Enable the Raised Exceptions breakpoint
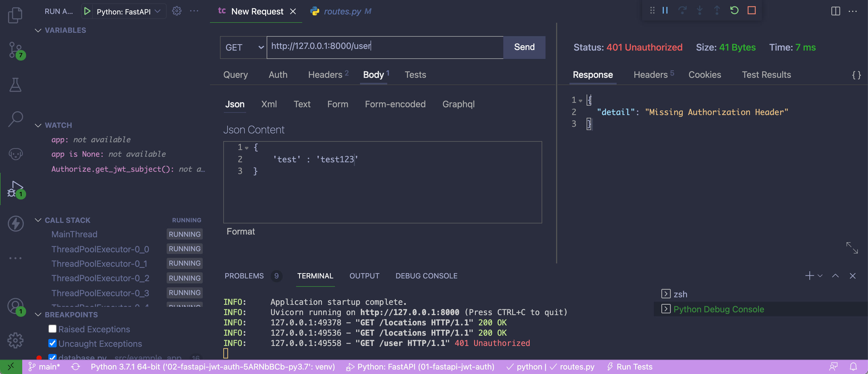Screen dimensions: 868x374 point(52,328)
